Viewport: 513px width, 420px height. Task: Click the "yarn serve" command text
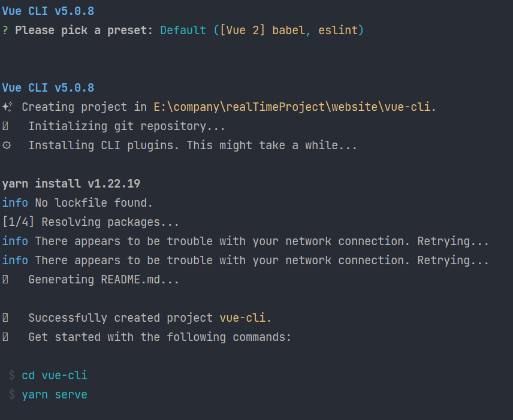(55, 395)
